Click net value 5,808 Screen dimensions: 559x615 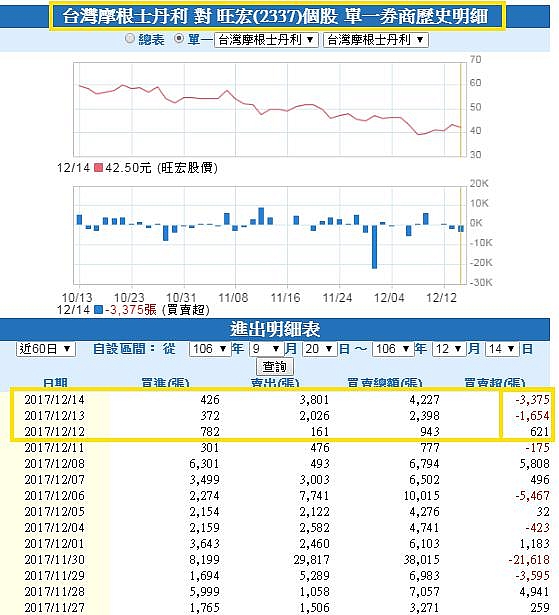pyautogui.click(x=534, y=464)
